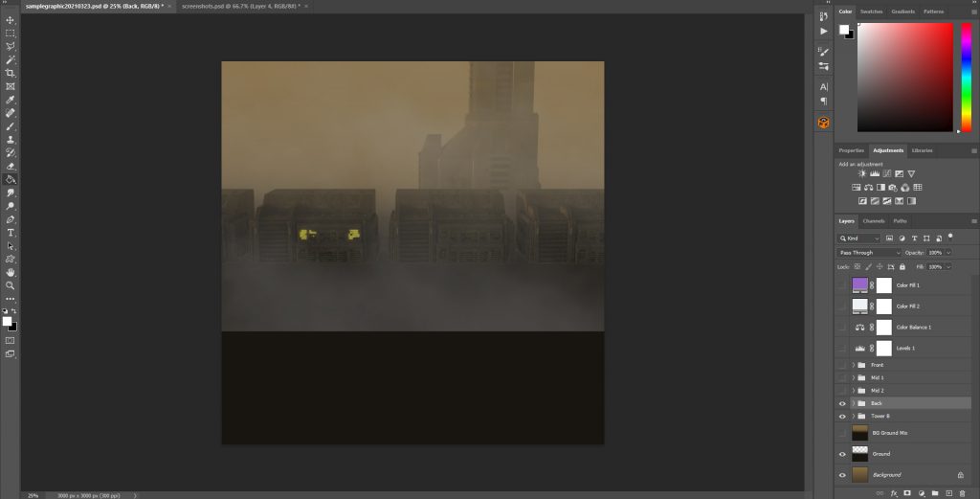Select the Brush tool
980x499 pixels.
pyautogui.click(x=10, y=126)
